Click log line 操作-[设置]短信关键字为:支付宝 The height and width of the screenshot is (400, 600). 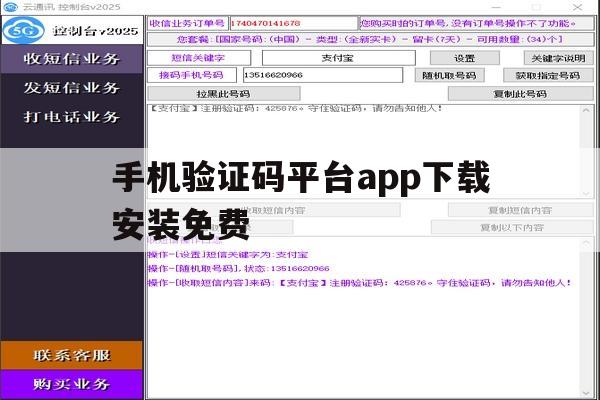(x=228, y=255)
